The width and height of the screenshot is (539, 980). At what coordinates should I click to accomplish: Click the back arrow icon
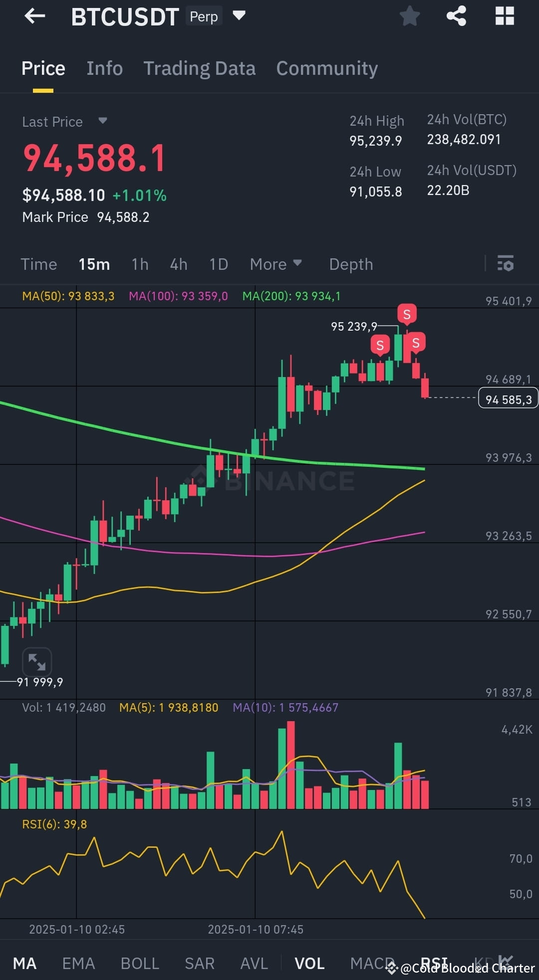pos(34,16)
